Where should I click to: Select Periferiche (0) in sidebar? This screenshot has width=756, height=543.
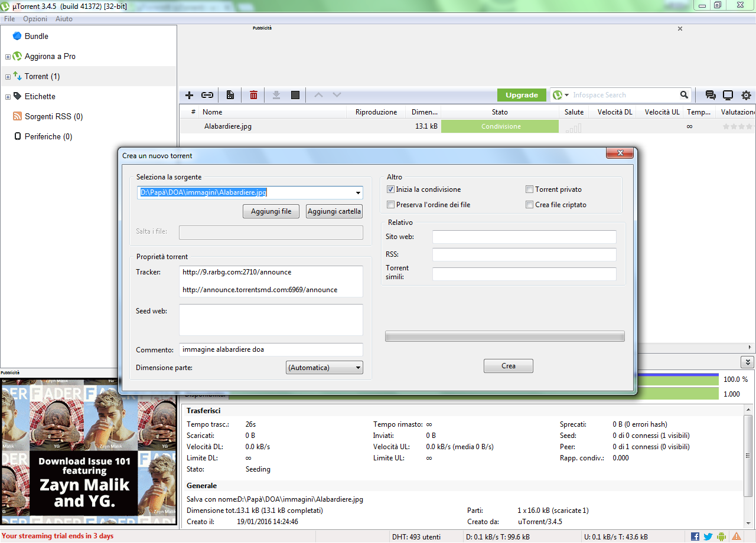point(48,136)
